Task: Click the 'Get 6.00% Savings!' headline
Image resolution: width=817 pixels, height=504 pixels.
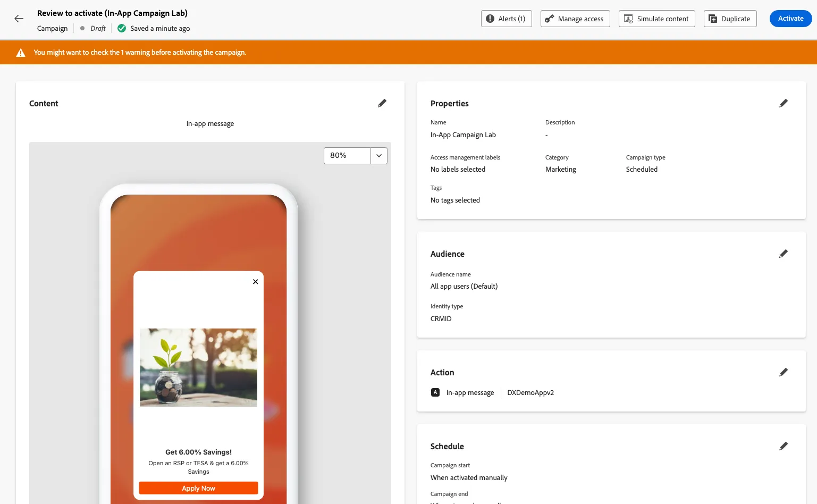Action: (x=199, y=452)
